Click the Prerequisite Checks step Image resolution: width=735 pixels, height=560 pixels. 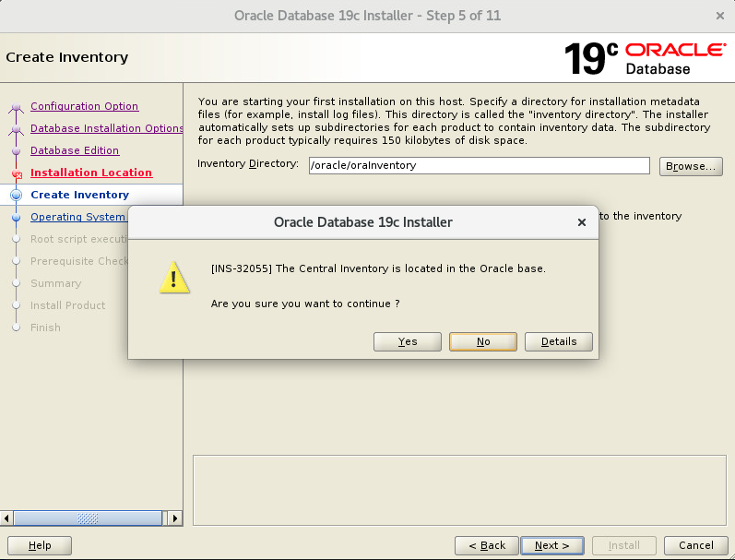click(x=78, y=261)
